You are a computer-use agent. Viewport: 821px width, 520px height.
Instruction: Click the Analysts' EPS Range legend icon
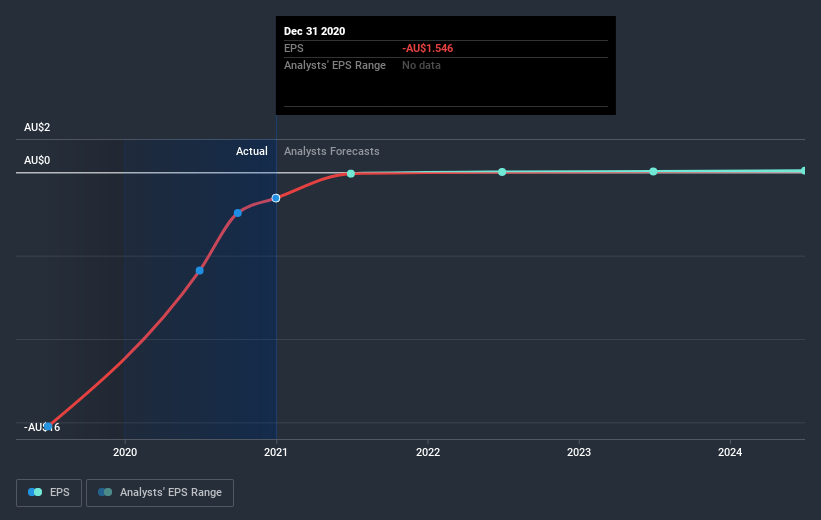point(105,492)
